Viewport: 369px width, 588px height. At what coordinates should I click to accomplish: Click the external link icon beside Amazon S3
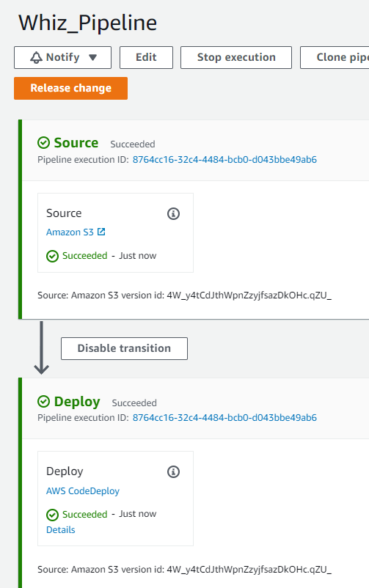[x=101, y=232]
